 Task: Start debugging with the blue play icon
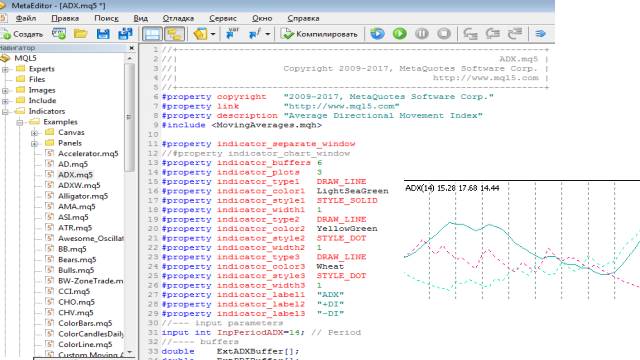pos(377,34)
